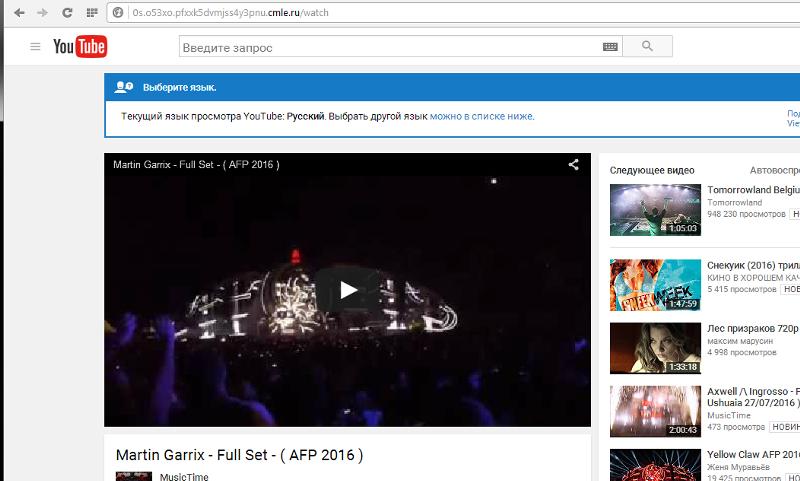Click the '4 998 просмотров' view count

click(x=741, y=352)
